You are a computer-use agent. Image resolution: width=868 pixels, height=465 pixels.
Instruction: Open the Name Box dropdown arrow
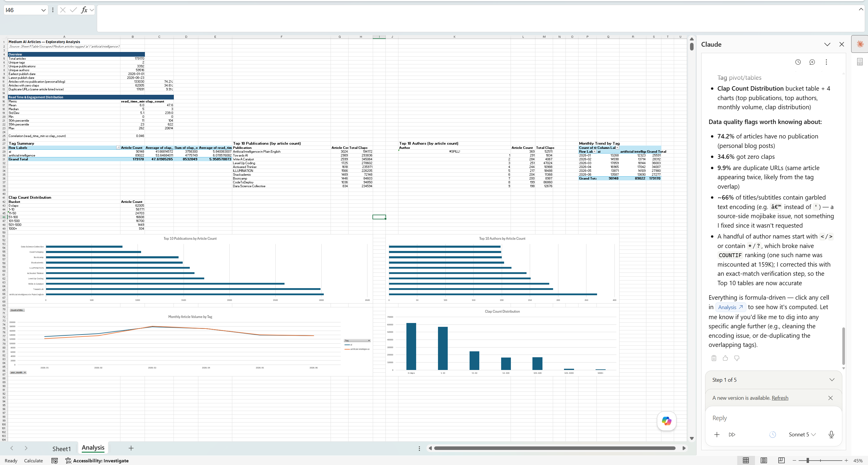click(43, 10)
